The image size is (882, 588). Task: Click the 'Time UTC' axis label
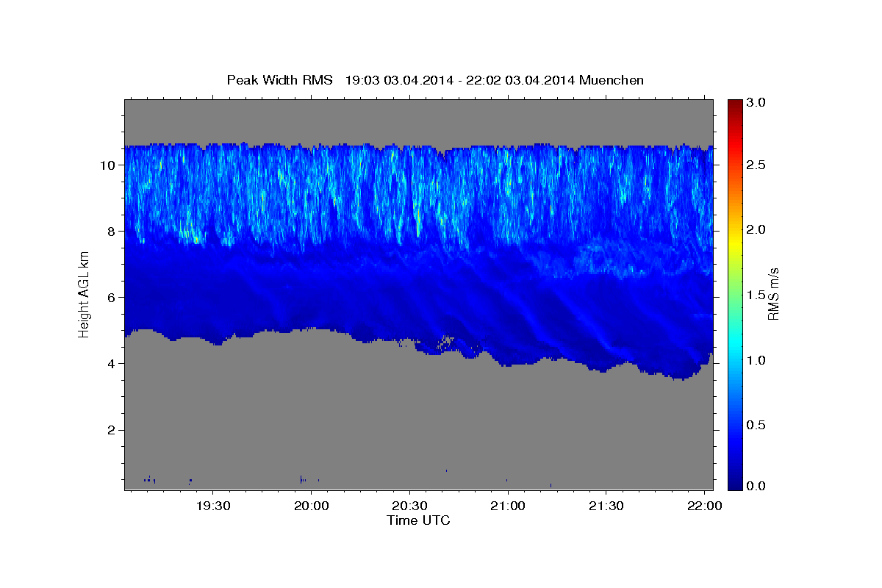[418, 520]
